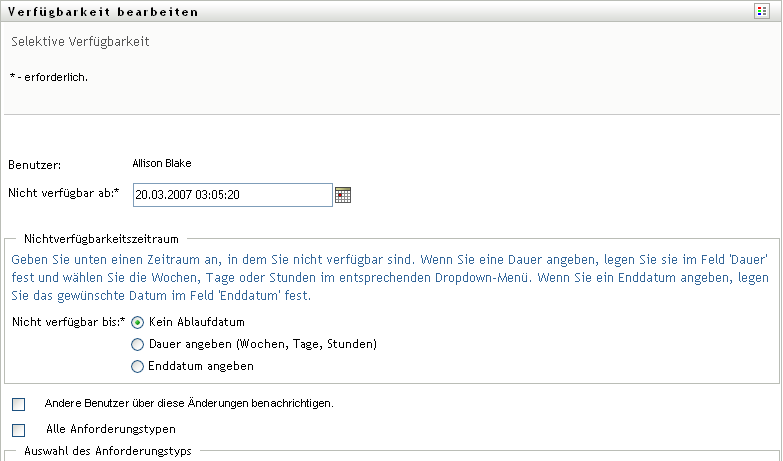Click the blue instruction paragraph about the Zeitraum

[390, 276]
